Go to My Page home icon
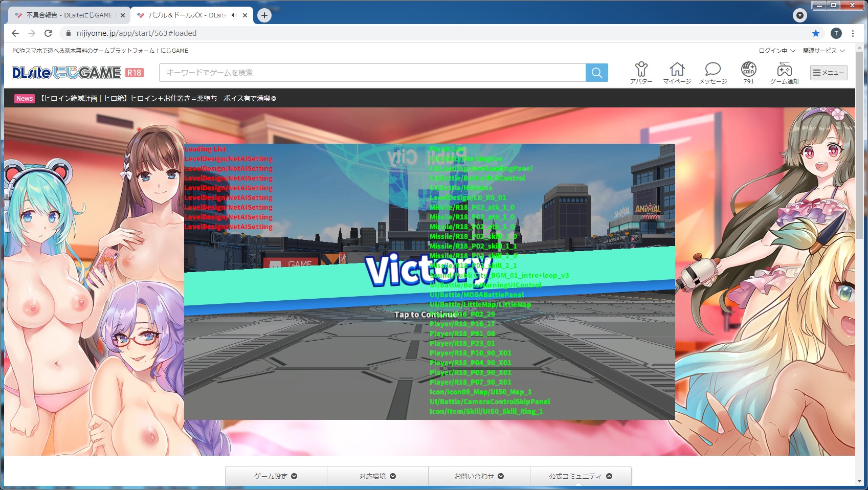Viewport: 868px width, 490px height. [677, 73]
